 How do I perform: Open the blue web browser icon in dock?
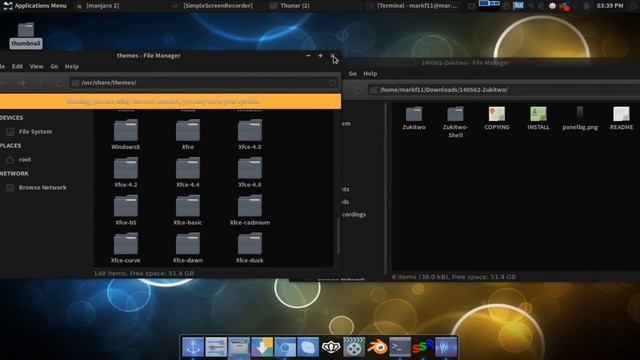pos(285,347)
